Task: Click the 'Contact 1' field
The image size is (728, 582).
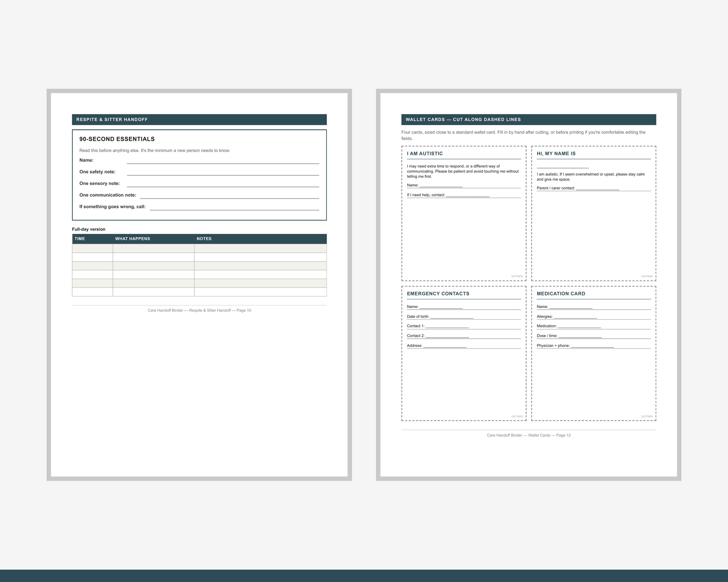Action: tap(464, 326)
